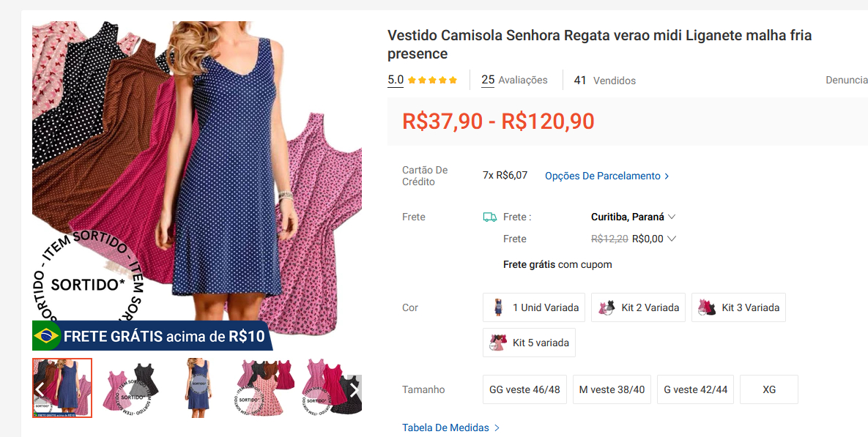Choose the Kit 2 Variada option
This screenshot has width=868, height=437.
pyautogui.click(x=639, y=307)
